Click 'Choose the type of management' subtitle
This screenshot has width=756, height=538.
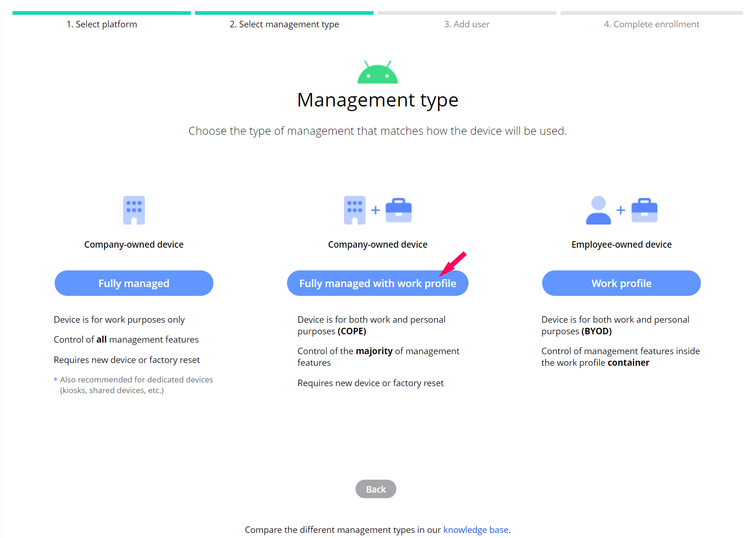[378, 131]
